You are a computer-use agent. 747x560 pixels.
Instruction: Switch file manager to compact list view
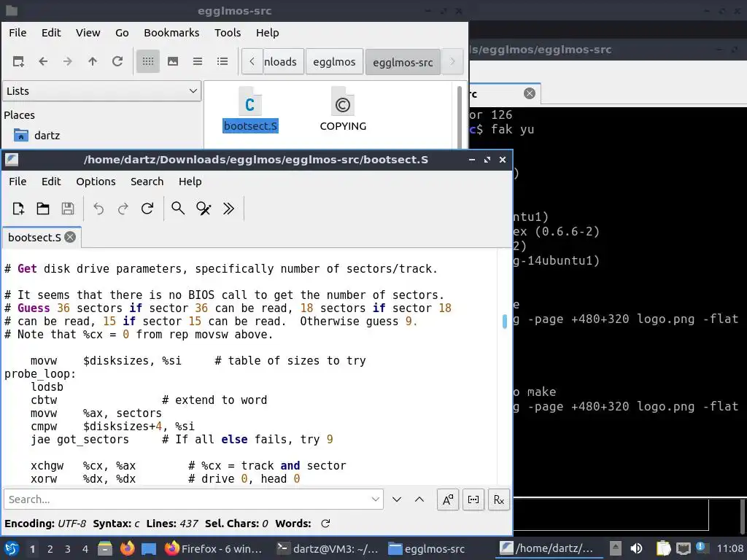coord(197,61)
